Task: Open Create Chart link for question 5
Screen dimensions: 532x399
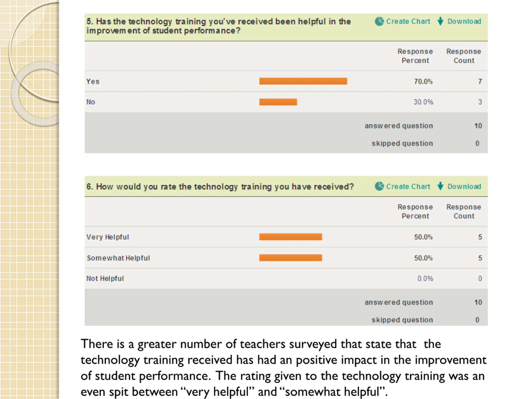Action: [x=408, y=21]
